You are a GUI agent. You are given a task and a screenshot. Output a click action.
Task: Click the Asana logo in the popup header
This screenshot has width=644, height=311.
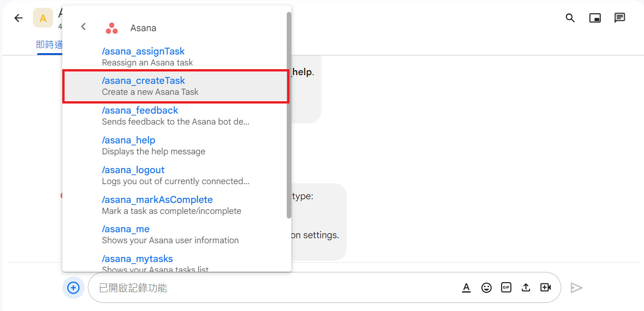tap(112, 28)
